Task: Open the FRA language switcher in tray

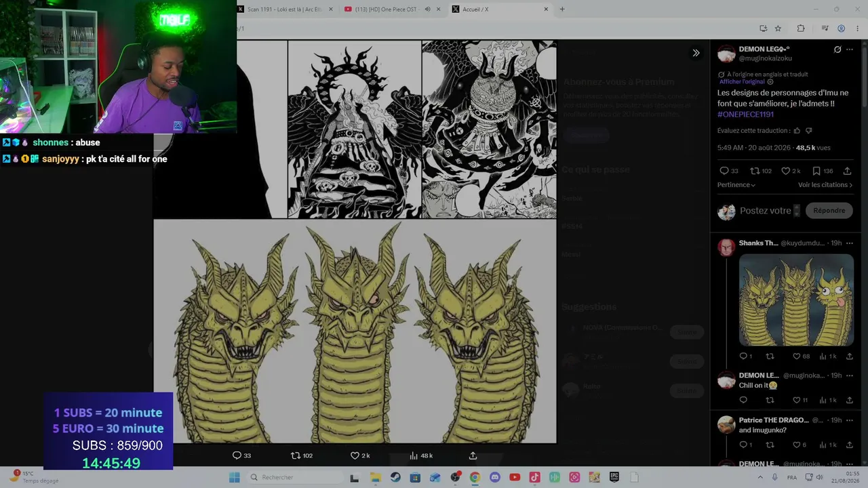Action: [x=792, y=477]
